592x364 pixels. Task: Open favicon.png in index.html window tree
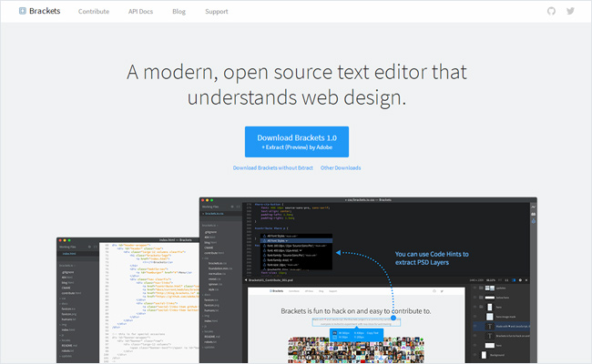point(68,314)
